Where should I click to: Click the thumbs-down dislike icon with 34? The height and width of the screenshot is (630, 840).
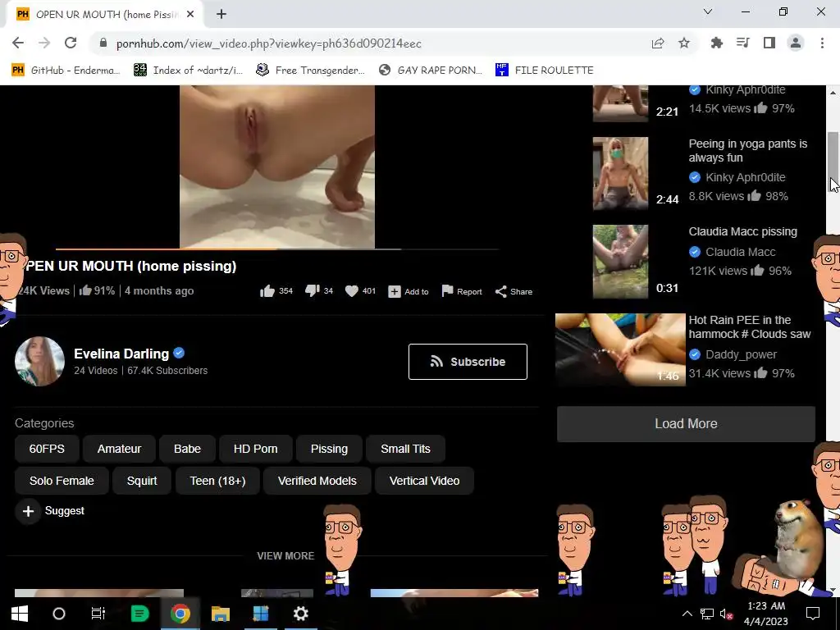tap(313, 291)
